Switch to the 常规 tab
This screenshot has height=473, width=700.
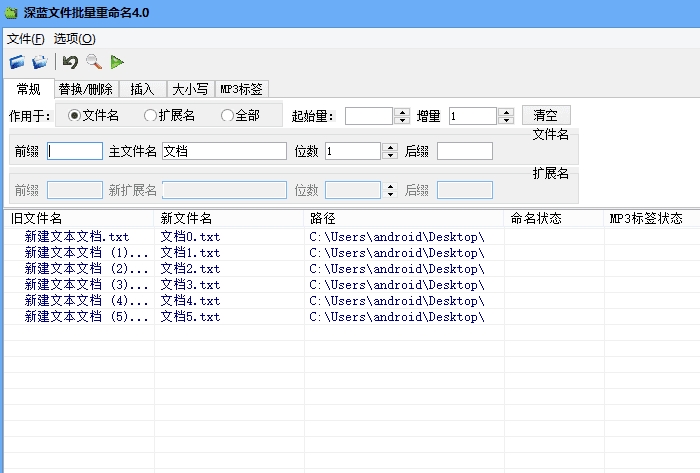pos(29,89)
